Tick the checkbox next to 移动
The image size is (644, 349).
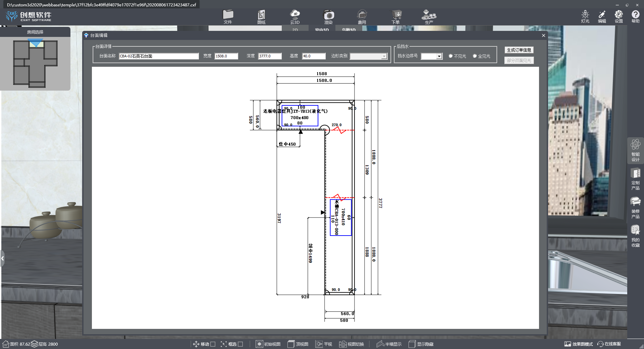[213, 344]
